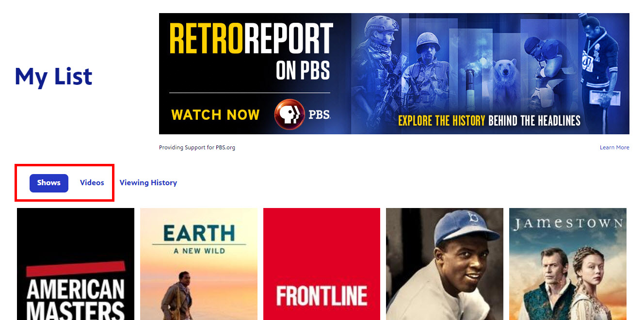Screen dimensions: 644x320
Task: Open the Frontline show tile
Action: coord(322,264)
